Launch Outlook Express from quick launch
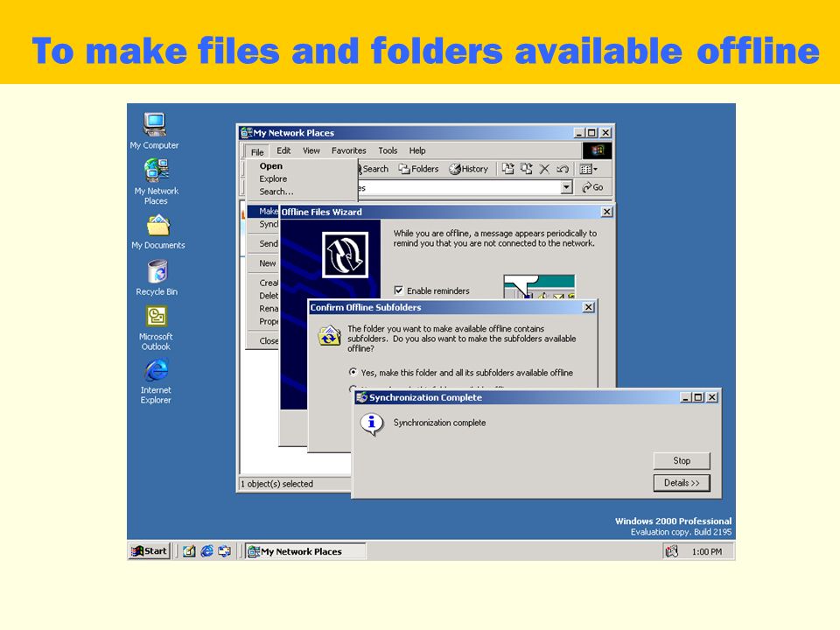This screenshot has width=840, height=630. click(225, 551)
